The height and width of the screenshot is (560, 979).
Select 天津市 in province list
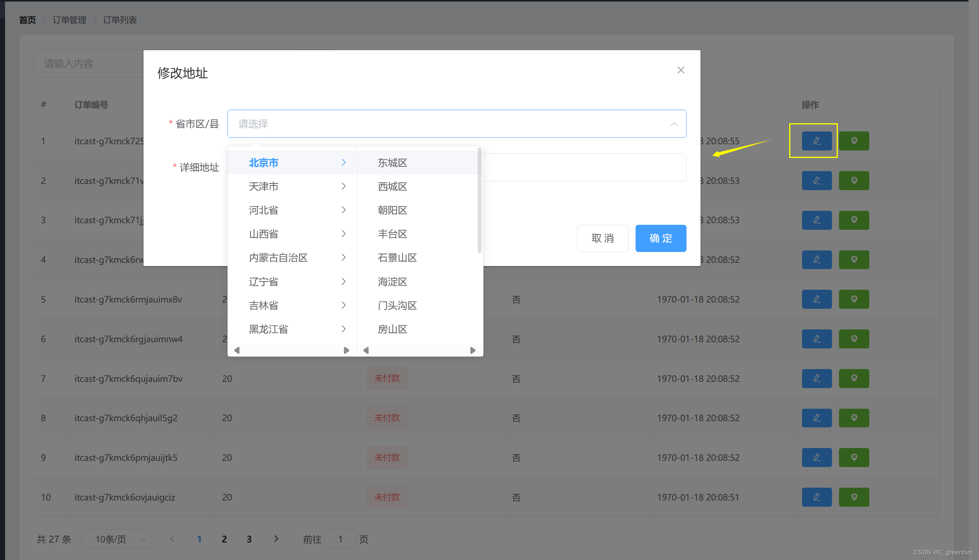coord(292,186)
